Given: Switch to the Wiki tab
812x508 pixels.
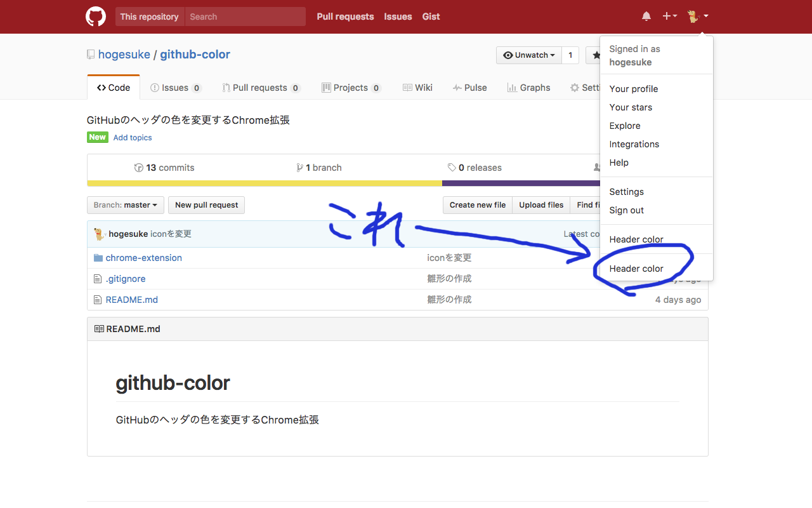Looking at the screenshot, I should [x=417, y=88].
